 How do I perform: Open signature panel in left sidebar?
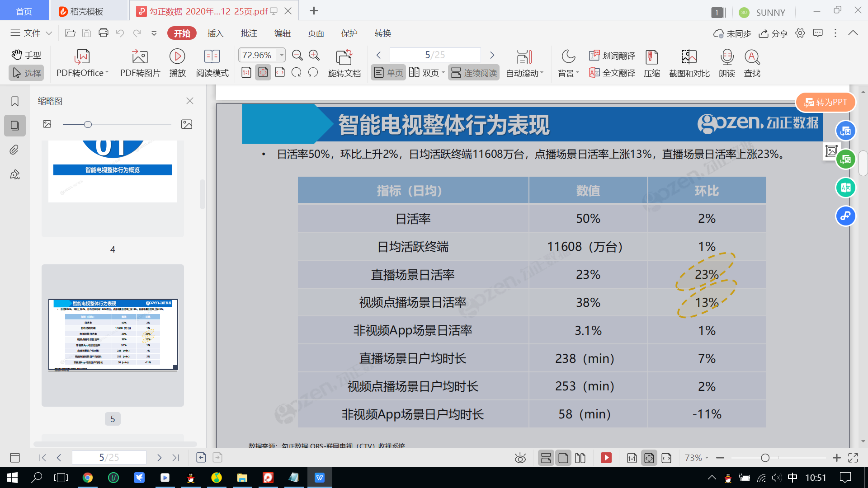click(x=15, y=174)
